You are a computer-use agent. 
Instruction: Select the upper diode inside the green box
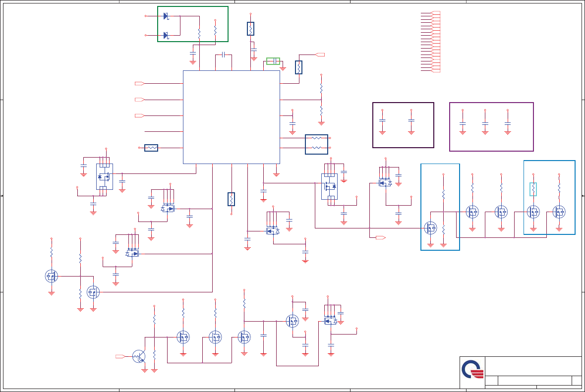pyautogui.click(x=166, y=16)
